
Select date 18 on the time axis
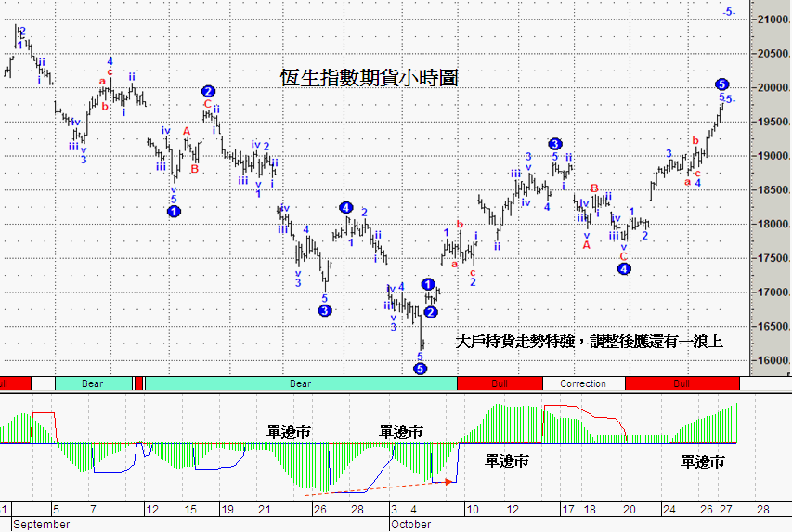[590, 510]
